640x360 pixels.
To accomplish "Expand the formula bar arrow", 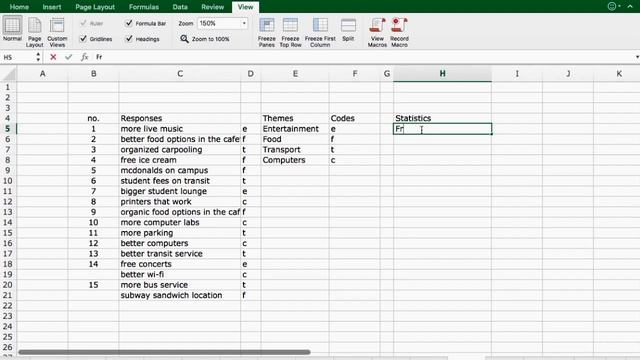I will pos(637,57).
